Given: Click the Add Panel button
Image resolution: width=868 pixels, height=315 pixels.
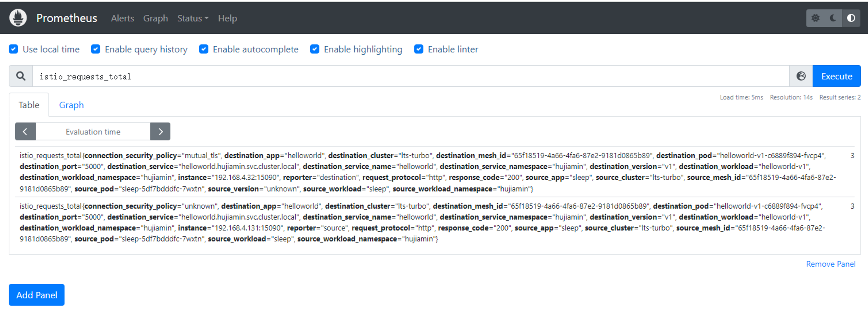Looking at the screenshot, I should coord(37,295).
